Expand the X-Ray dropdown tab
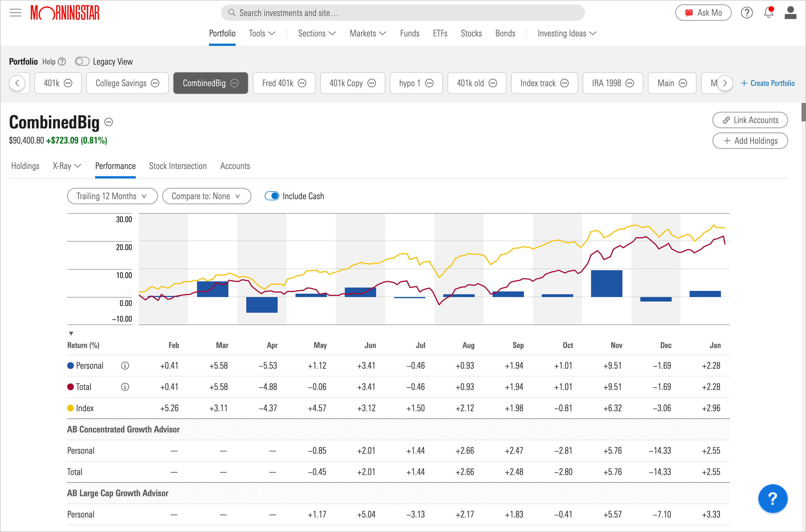806x532 pixels. click(x=67, y=166)
